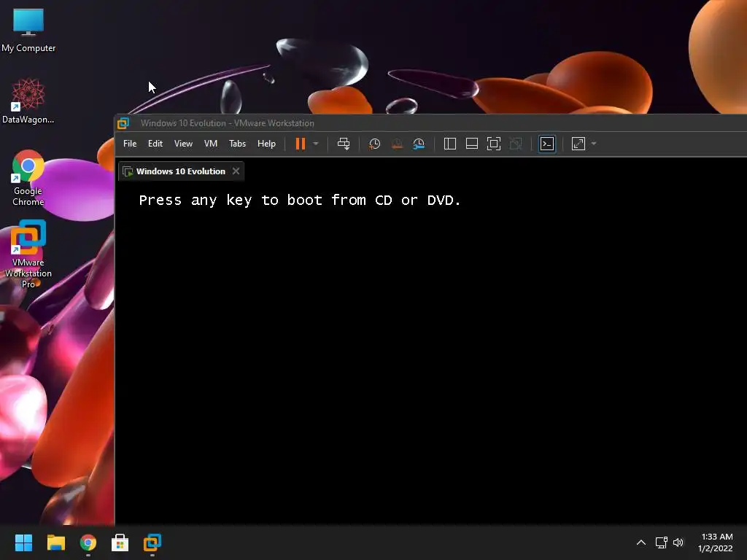The height and width of the screenshot is (560, 747).
Task: Click the stretch guest display icon
Action: point(578,144)
